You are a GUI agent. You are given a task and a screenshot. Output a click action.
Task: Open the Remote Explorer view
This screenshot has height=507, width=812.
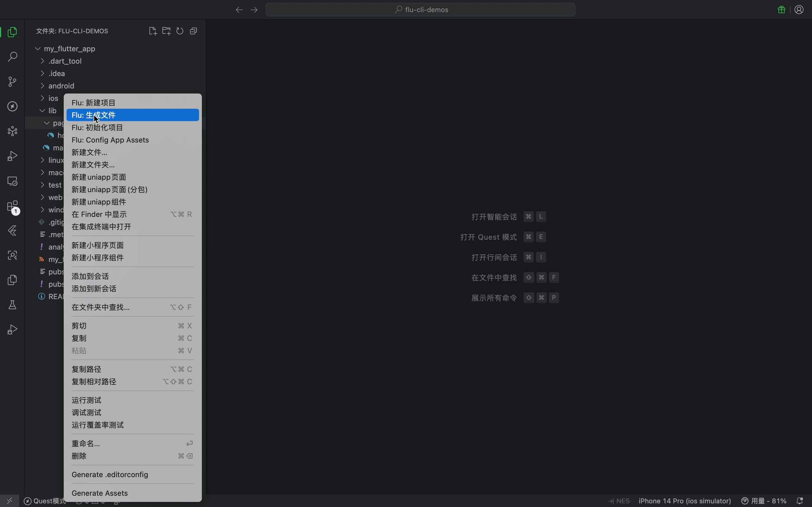(12, 181)
